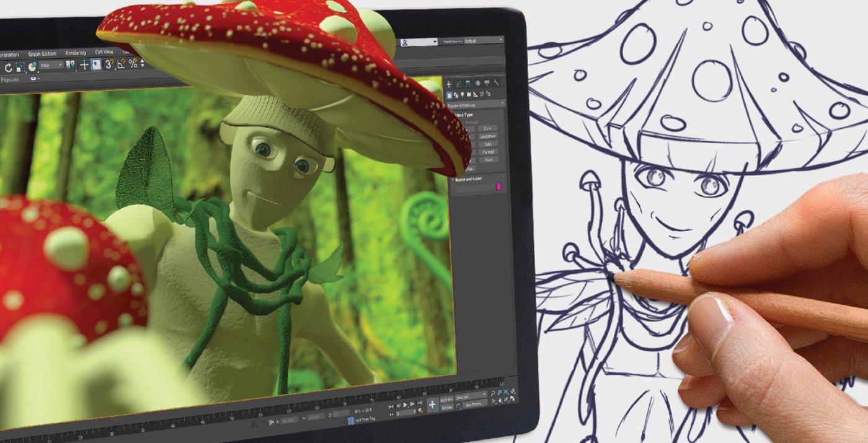Open the Rendering menu
The width and height of the screenshot is (868, 443).
click(x=76, y=53)
